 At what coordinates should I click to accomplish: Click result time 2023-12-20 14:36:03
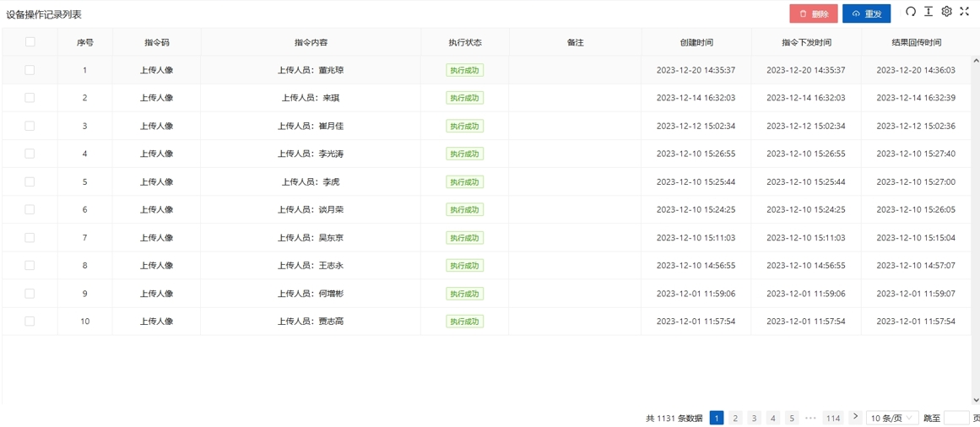tap(916, 70)
